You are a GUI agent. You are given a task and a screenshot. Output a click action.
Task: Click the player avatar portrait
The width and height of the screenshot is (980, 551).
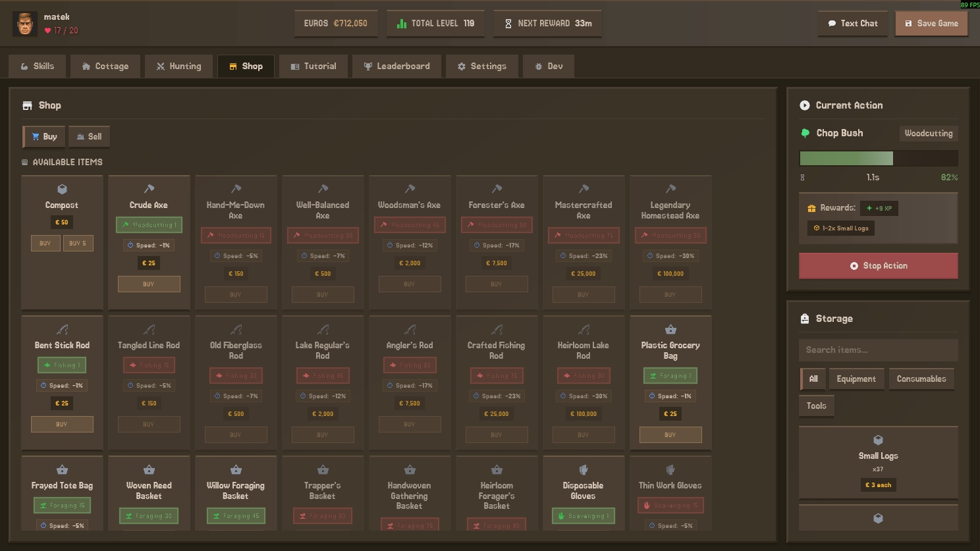click(x=25, y=24)
